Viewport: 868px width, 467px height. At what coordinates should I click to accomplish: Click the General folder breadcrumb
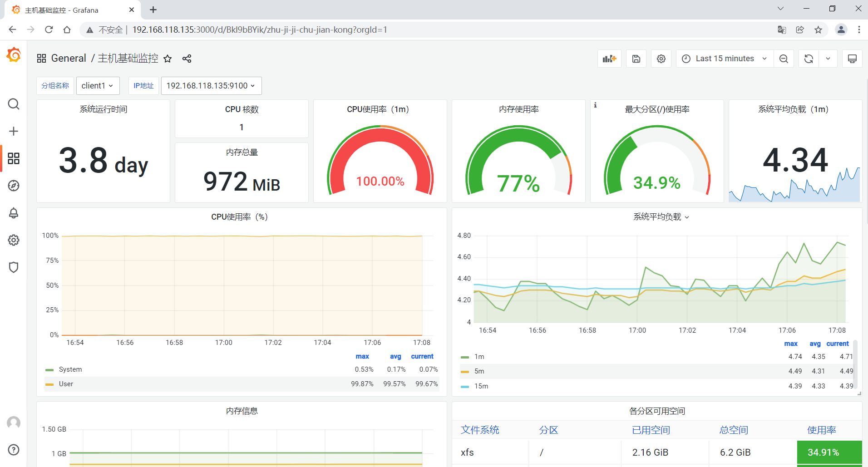tap(69, 59)
